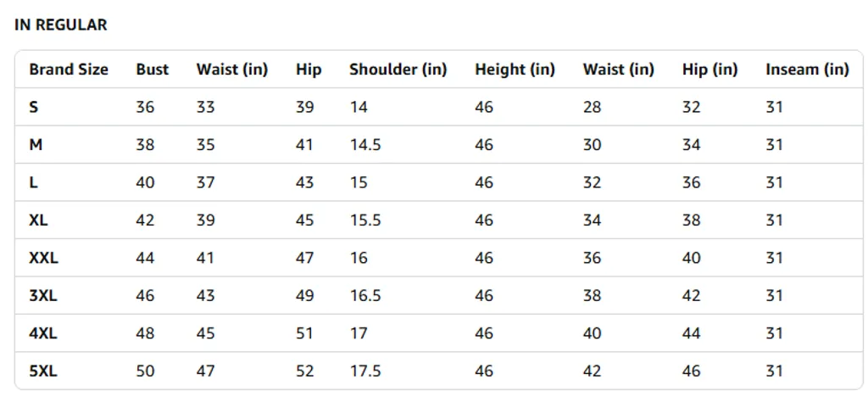The image size is (868, 402).
Task: Click the M size row label
Action: pyautogui.click(x=36, y=144)
